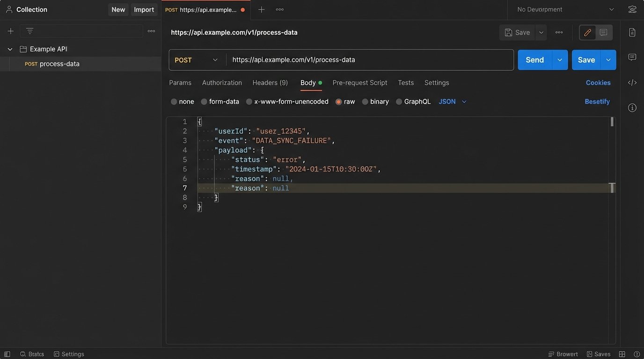Expand the environment selector dropdown

[x=563, y=9]
